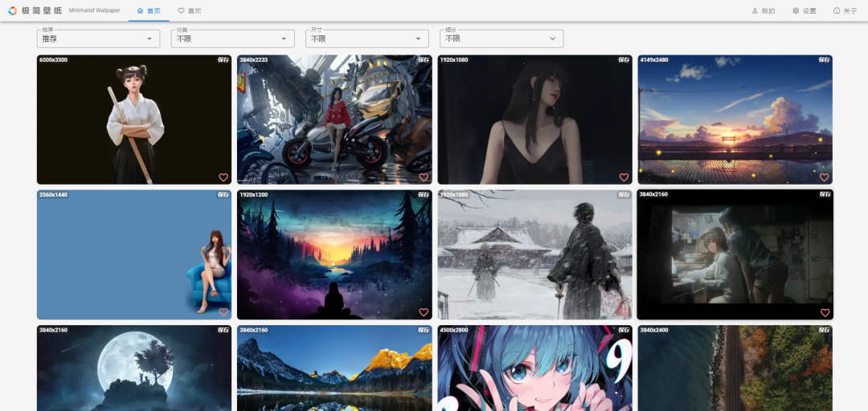868x411 pixels.
Task: Expand the 排序 dropdown showing 推荐
Action: point(99,39)
